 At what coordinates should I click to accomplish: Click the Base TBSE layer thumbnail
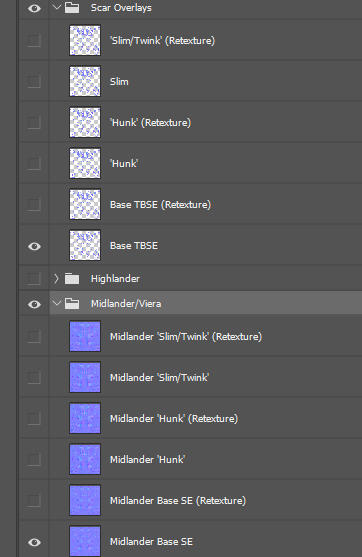[85, 245]
